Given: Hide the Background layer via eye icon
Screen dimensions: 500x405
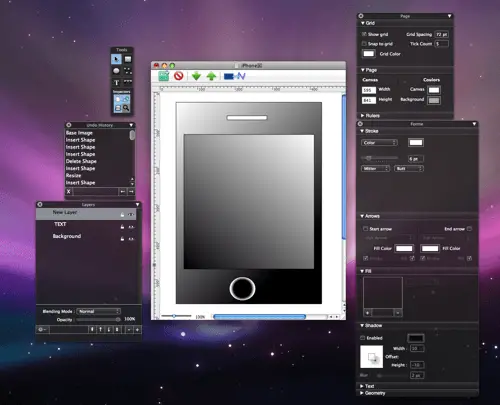Looking at the screenshot, I should coord(131,239).
